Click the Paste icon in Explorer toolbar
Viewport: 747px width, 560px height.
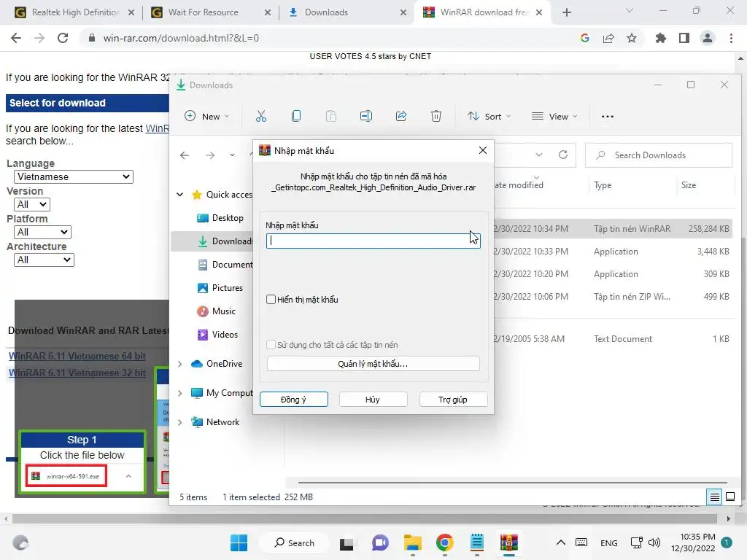(x=331, y=116)
